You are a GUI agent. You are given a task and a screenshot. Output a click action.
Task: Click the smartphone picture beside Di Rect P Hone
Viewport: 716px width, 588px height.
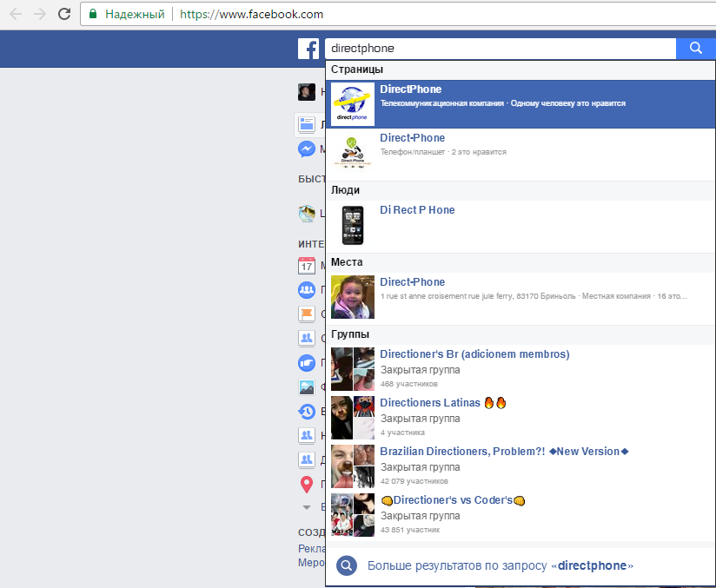click(x=353, y=225)
